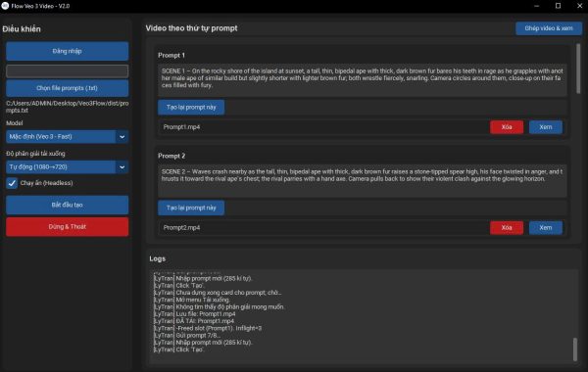588x372 pixels.
Task: Delete Prompt1.mp4 with Xóa button
Action: click(507, 127)
